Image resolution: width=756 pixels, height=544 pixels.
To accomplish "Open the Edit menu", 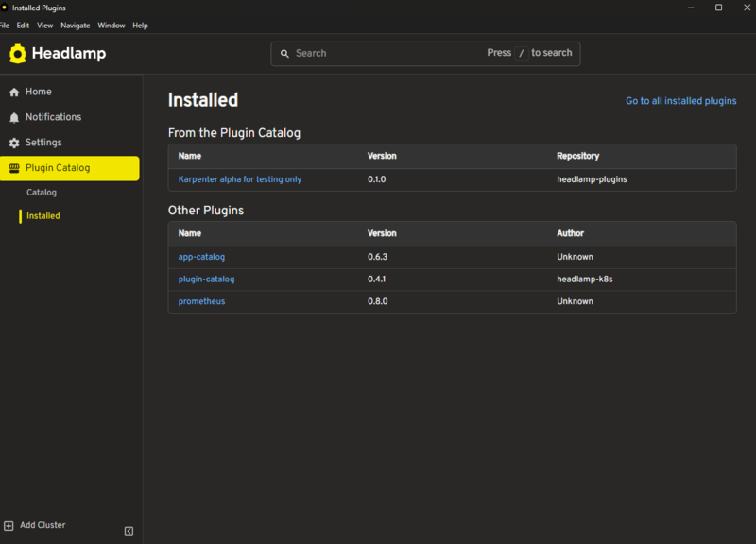I will 23,25.
